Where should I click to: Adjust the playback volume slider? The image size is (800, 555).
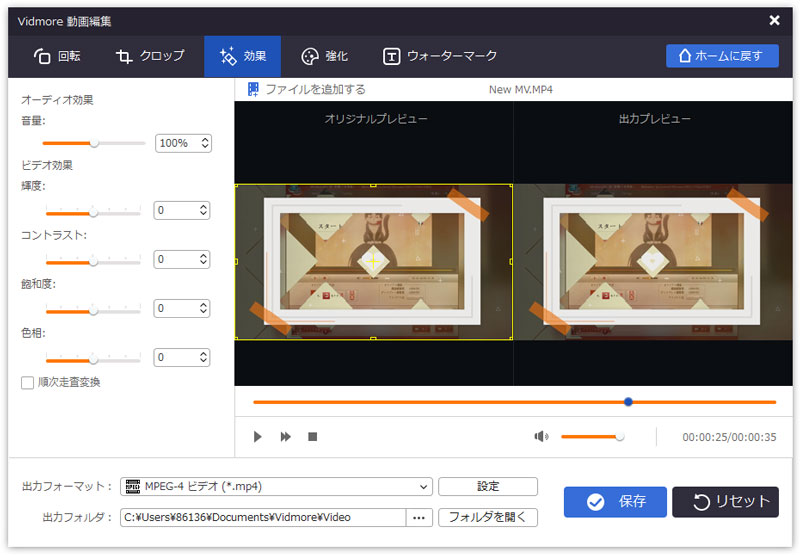tap(592, 437)
